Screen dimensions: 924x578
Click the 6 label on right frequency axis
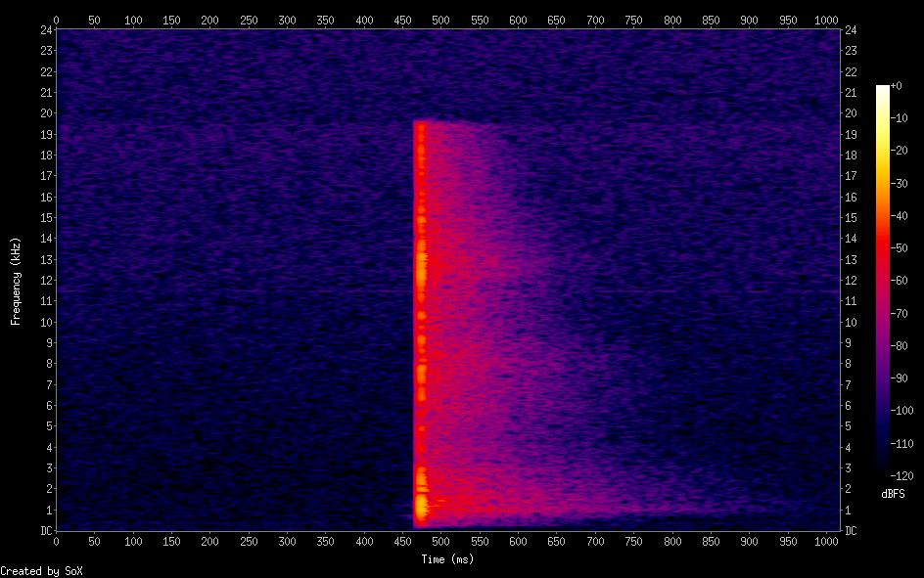848,406
